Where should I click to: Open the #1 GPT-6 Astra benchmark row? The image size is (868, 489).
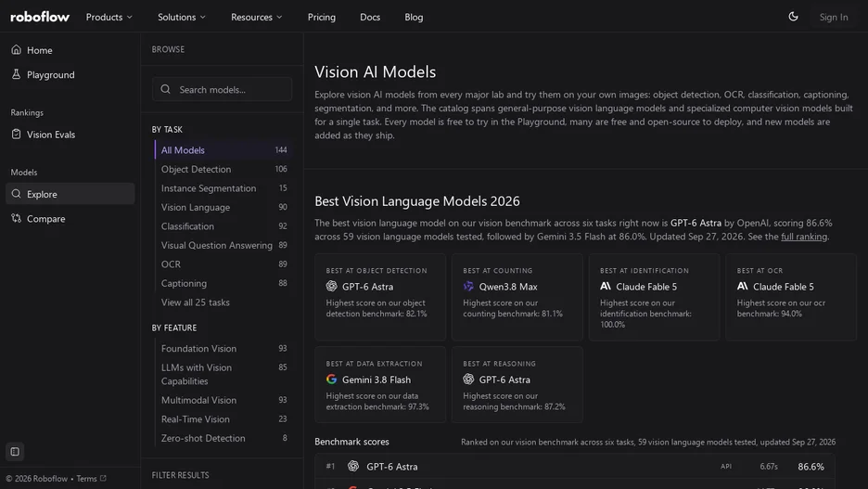point(575,467)
